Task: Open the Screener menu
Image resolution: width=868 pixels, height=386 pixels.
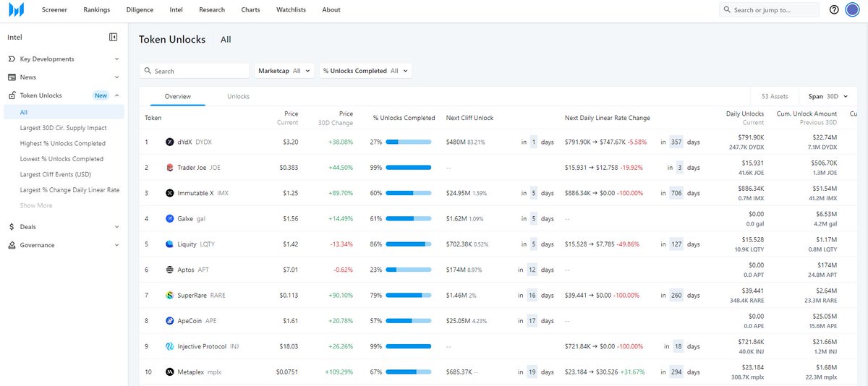Action: tap(55, 10)
